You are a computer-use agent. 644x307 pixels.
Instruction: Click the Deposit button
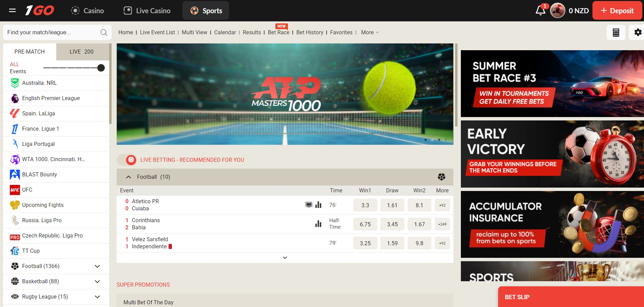[617, 11]
